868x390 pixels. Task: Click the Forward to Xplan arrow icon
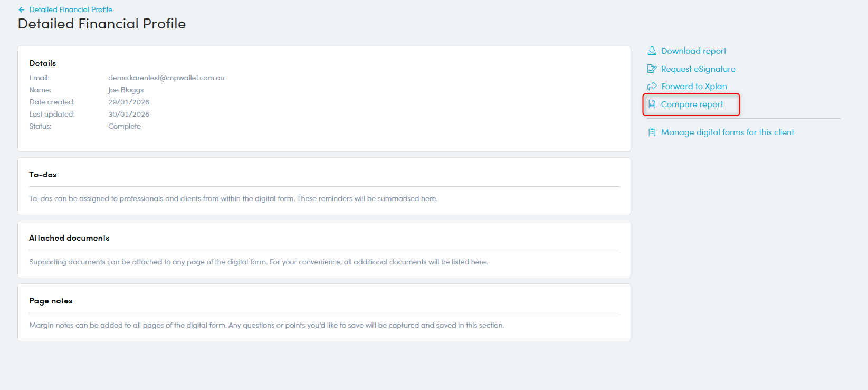pos(652,86)
